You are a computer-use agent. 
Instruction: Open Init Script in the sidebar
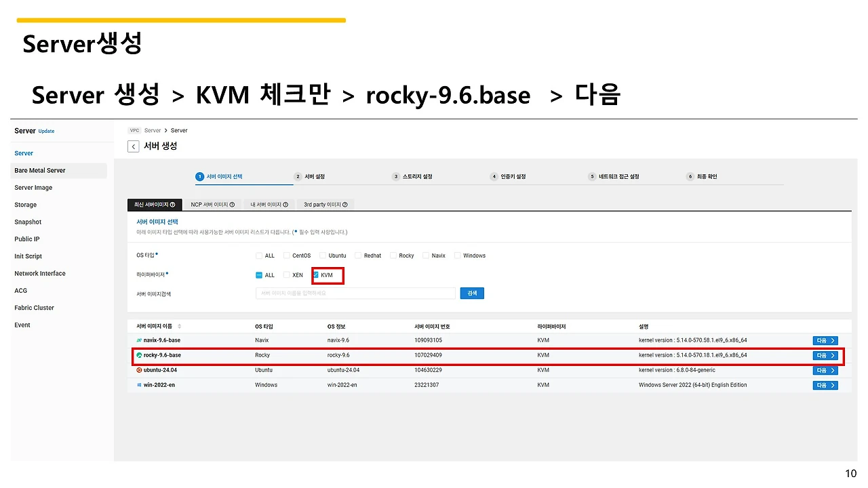coord(28,256)
